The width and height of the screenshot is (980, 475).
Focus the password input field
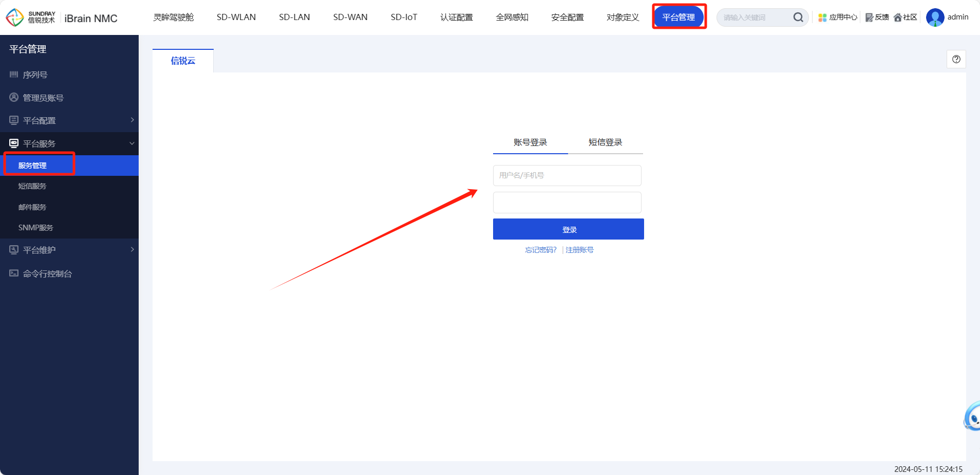click(567, 203)
